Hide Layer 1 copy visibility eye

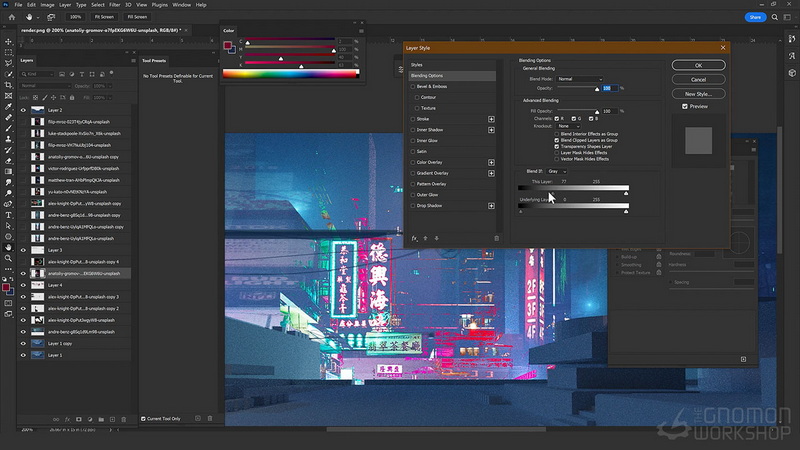click(23, 343)
